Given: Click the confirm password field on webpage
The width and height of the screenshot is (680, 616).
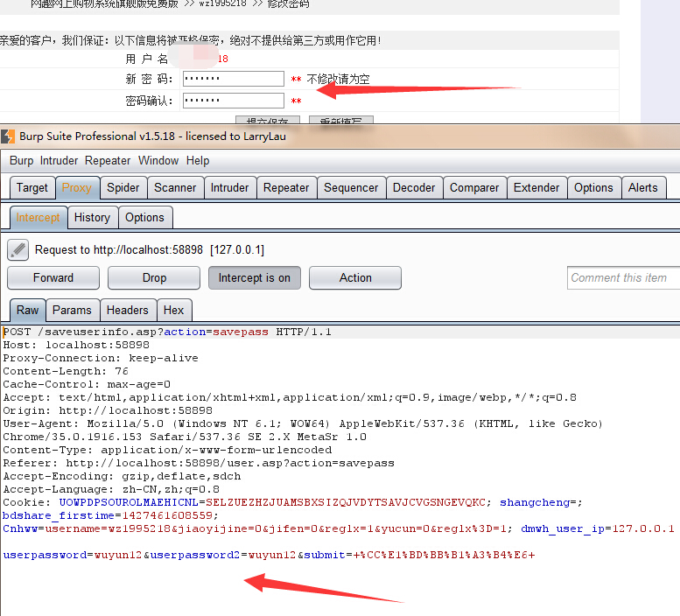Looking at the screenshot, I should click(234, 101).
